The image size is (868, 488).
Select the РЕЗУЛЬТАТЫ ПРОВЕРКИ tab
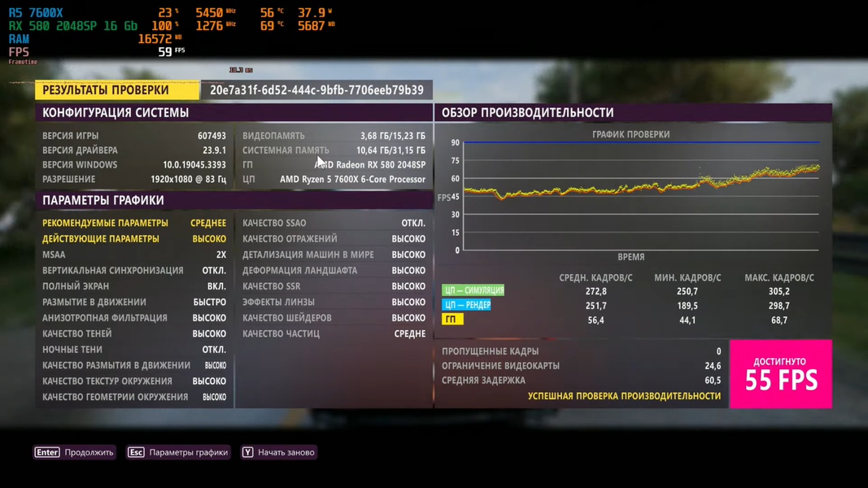pyautogui.click(x=117, y=89)
